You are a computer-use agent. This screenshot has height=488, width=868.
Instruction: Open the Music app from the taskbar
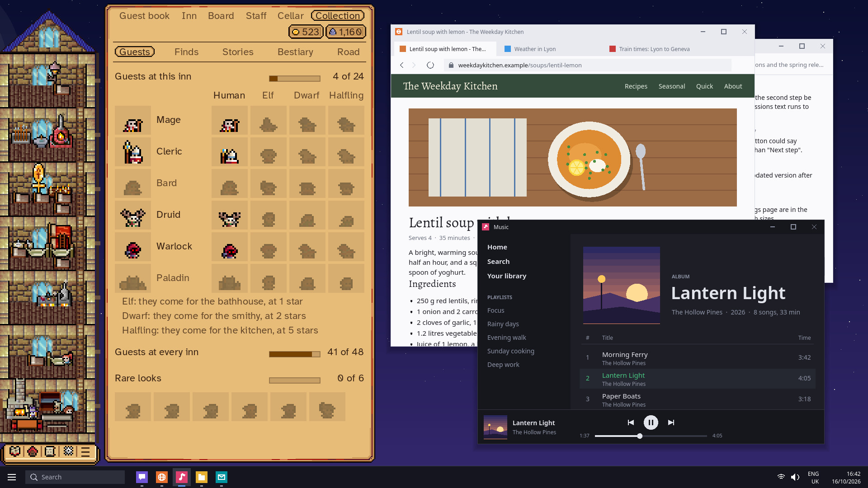182,477
